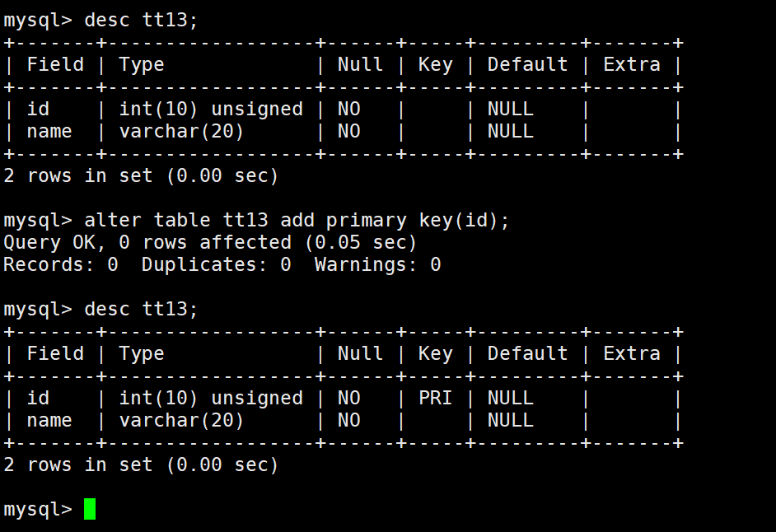
Task: Click the id field in second table
Action: coord(38,398)
